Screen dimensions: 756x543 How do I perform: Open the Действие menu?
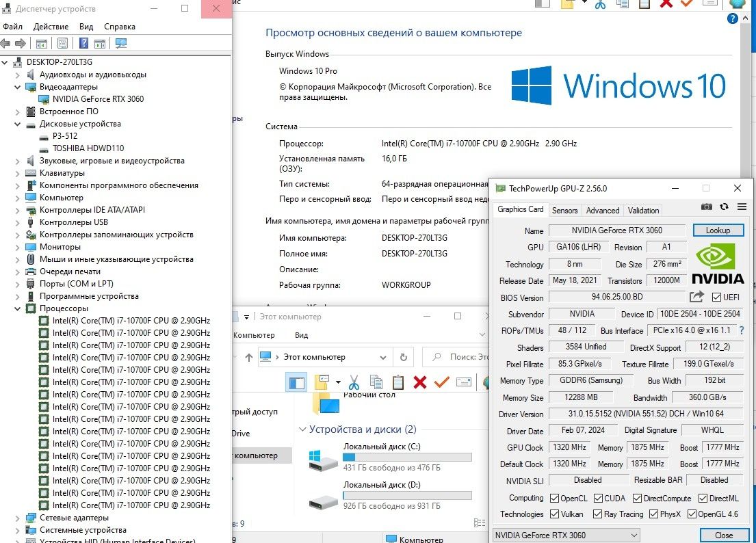(x=51, y=27)
